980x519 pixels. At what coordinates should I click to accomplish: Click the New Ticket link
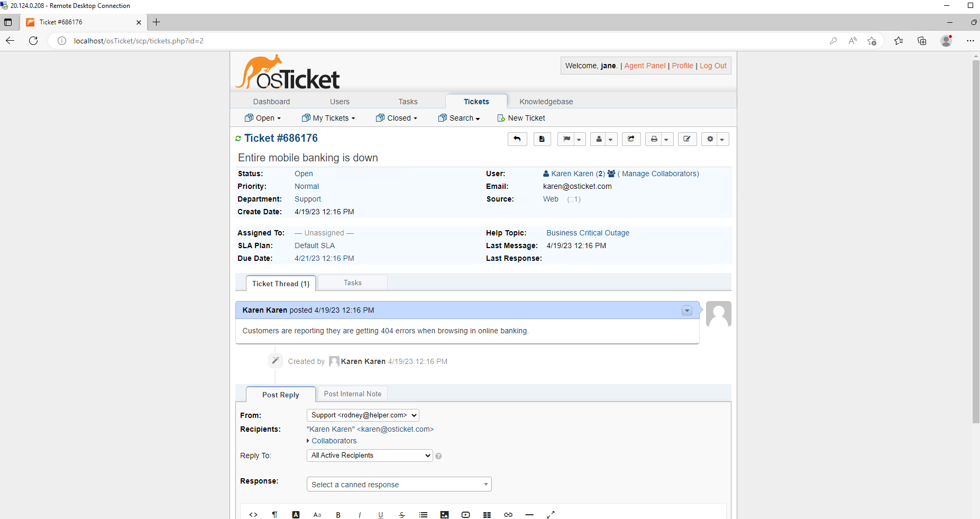click(x=521, y=118)
